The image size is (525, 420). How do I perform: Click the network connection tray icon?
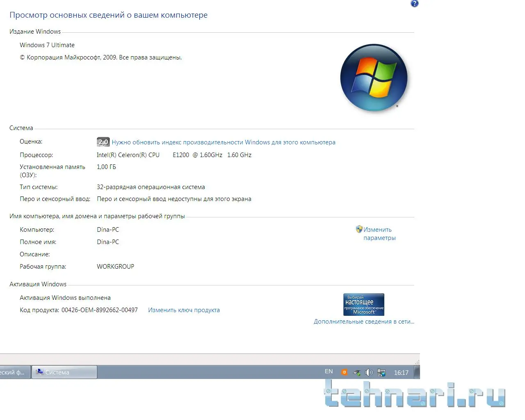tap(381, 372)
